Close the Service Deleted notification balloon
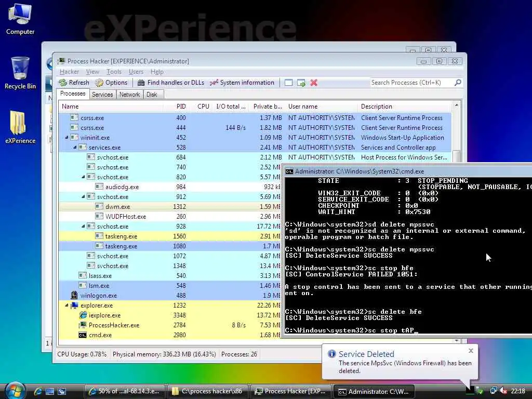The width and height of the screenshot is (532, 399). (471, 351)
